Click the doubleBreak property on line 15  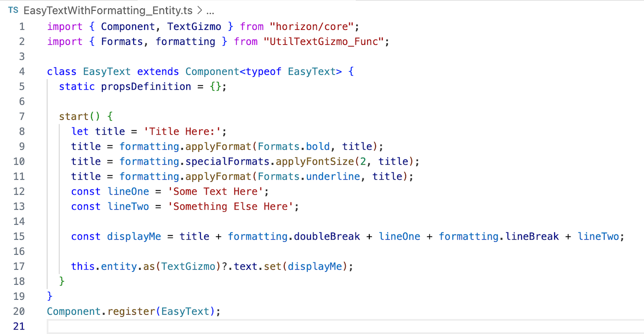coord(327,237)
